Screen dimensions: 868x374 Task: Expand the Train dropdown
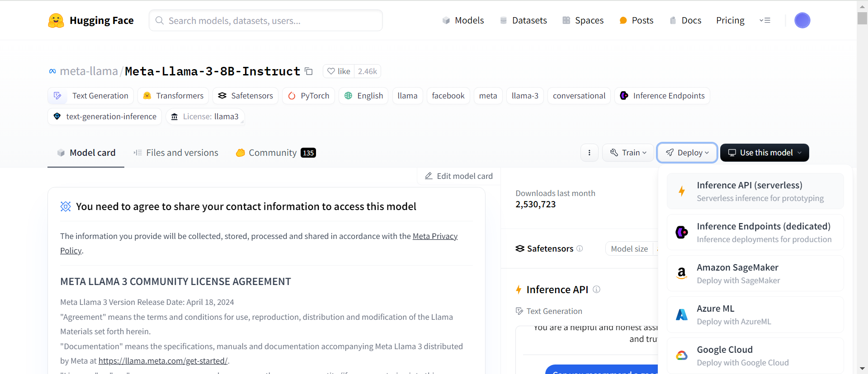click(627, 153)
